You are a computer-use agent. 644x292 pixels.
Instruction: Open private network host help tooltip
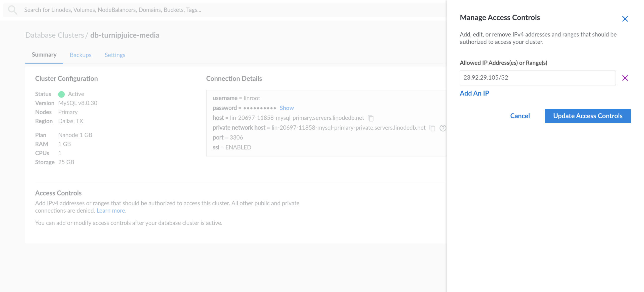pos(442,128)
